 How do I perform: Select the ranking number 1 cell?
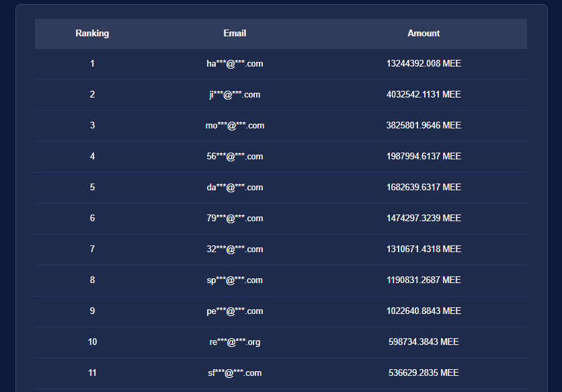coord(92,64)
